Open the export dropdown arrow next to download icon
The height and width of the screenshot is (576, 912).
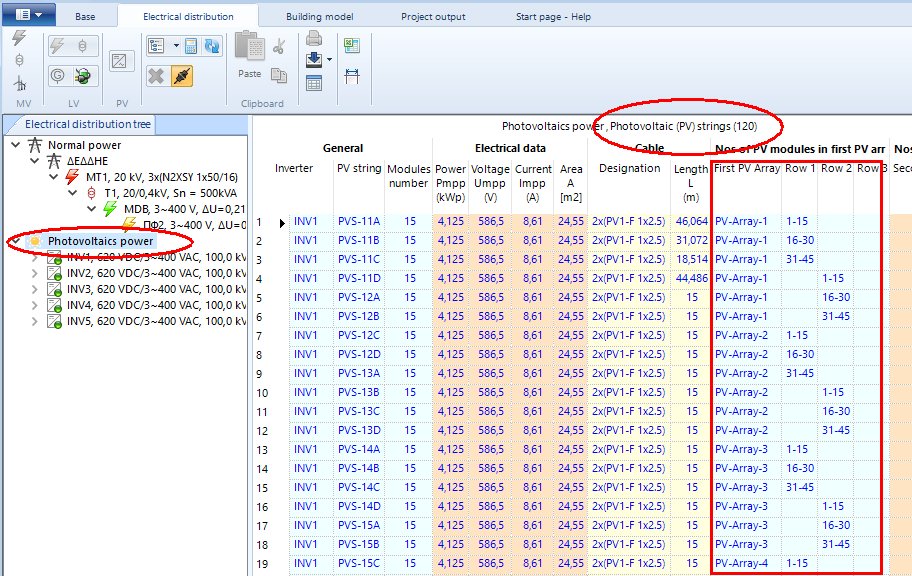click(x=330, y=58)
